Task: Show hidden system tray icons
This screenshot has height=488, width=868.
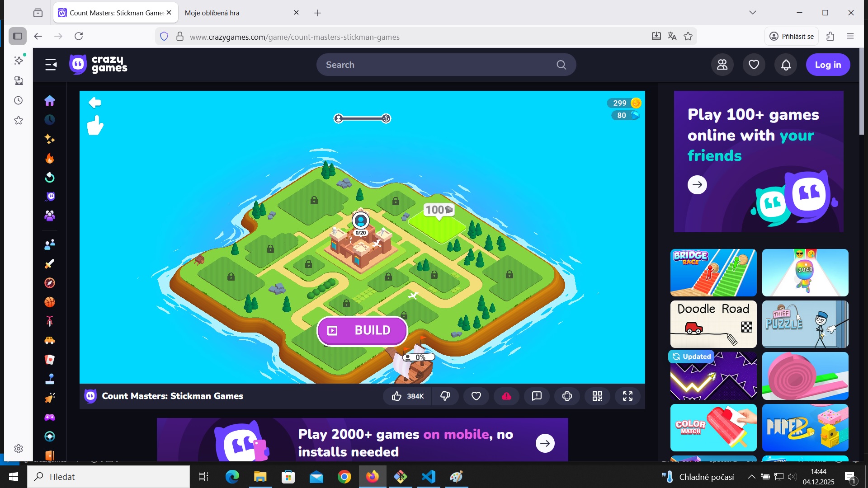Action: [751, 477]
